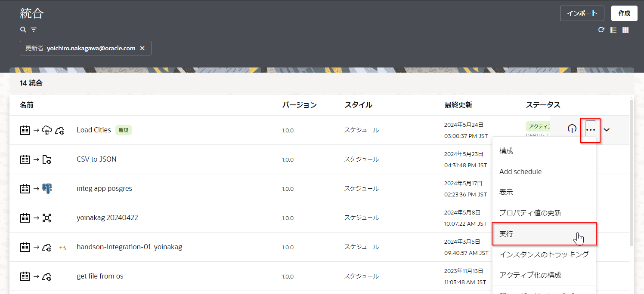This screenshot has height=294, width=644.
Task: Click schedule calendar icon in CSV to JSON row
Action: (x=25, y=159)
